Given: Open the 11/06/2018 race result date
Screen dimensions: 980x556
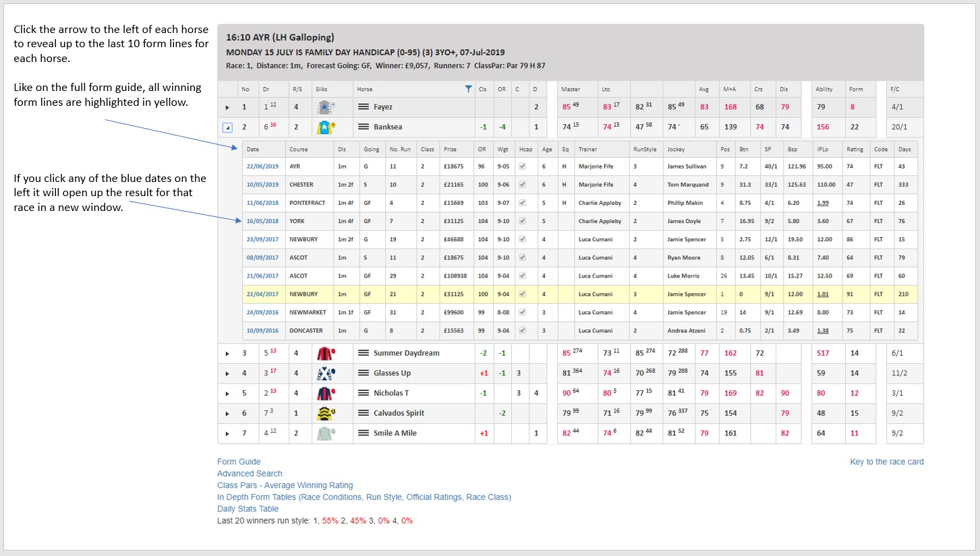Looking at the screenshot, I should coord(262,203).
